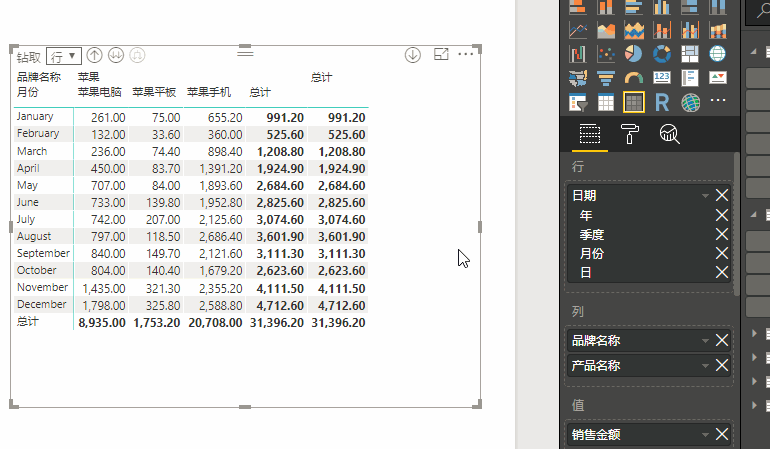Select the Slicer visual

coord(578,102)
